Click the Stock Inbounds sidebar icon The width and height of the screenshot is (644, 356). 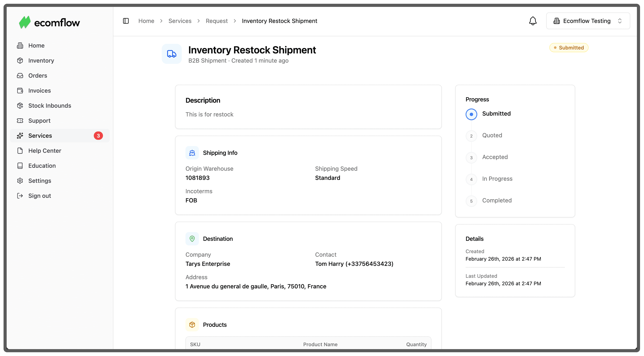[x=20, y=106]
